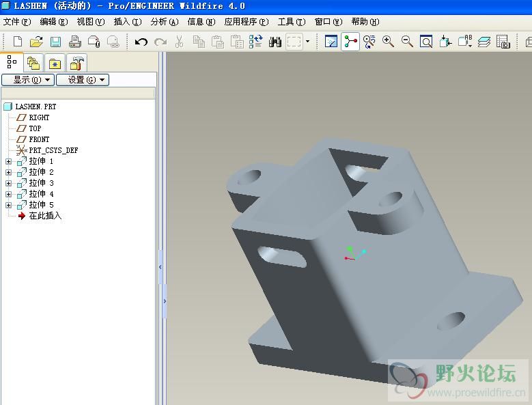
Task: Click the Zoom In magnifier
Action: pyautogui.click(x=388, y=42)
